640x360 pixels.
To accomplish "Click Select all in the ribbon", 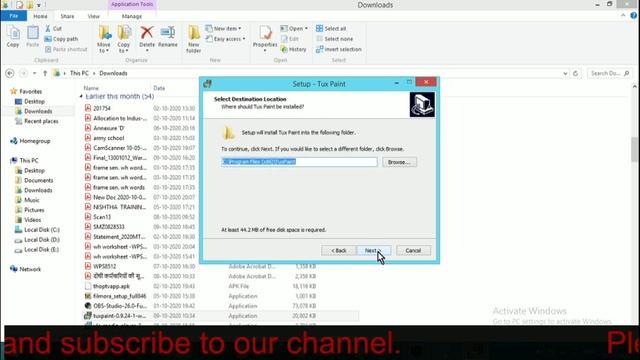I will pos(331,29).
